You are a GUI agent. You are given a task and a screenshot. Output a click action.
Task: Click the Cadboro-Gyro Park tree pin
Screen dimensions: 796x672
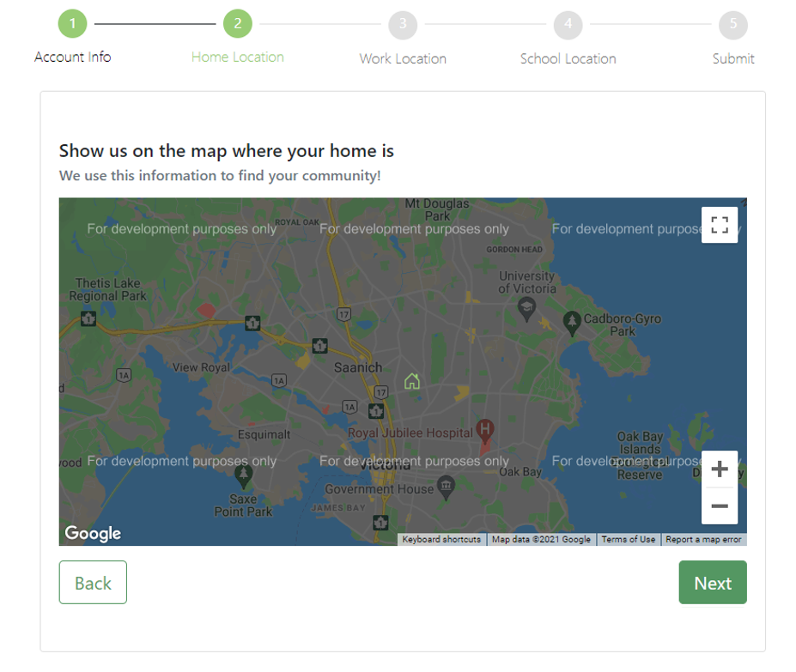[572, 324]
